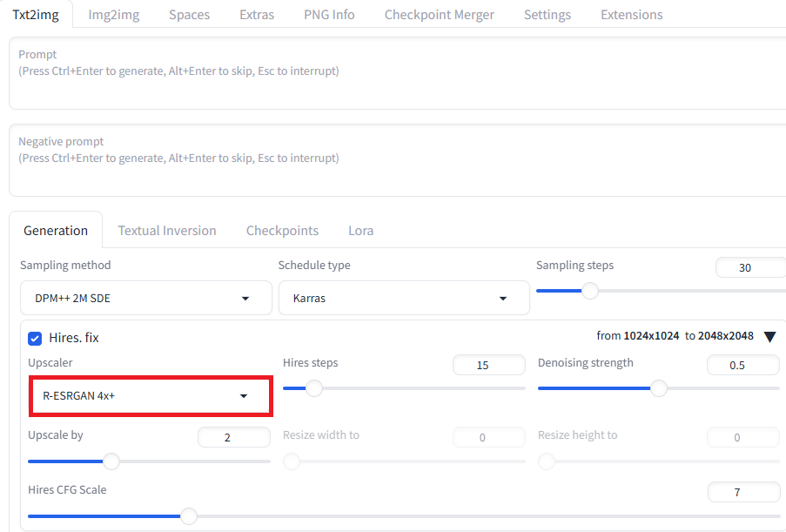Select the Lora sub-tab
Image resolution: width=786 pixels, height=532 pixels.
click(361, 231)
